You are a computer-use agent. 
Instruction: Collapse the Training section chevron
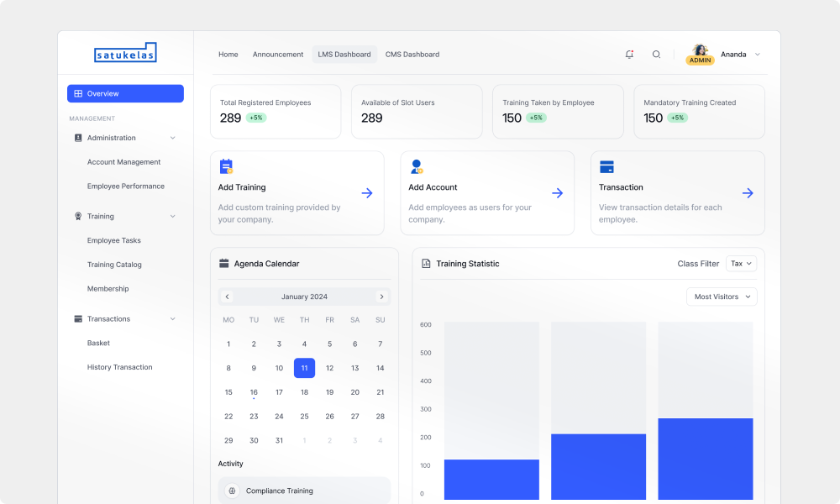pos(172,217)
